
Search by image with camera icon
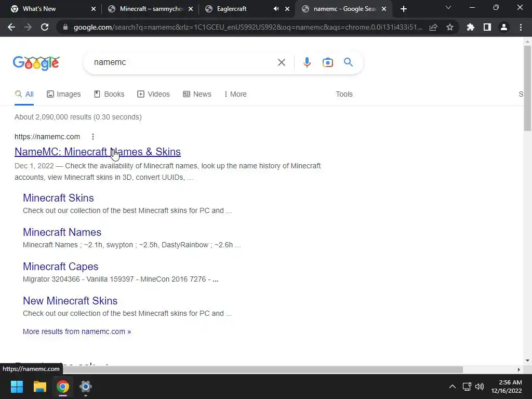tap(327, 62)
